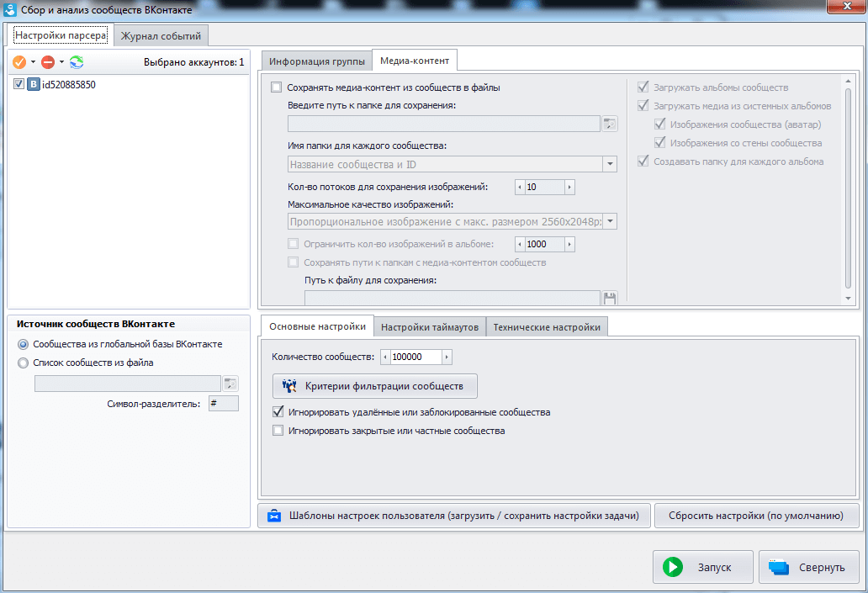Expand the folder name dropdown (Название сообщества и ID)
868x593 pixels.
[610, 164]
